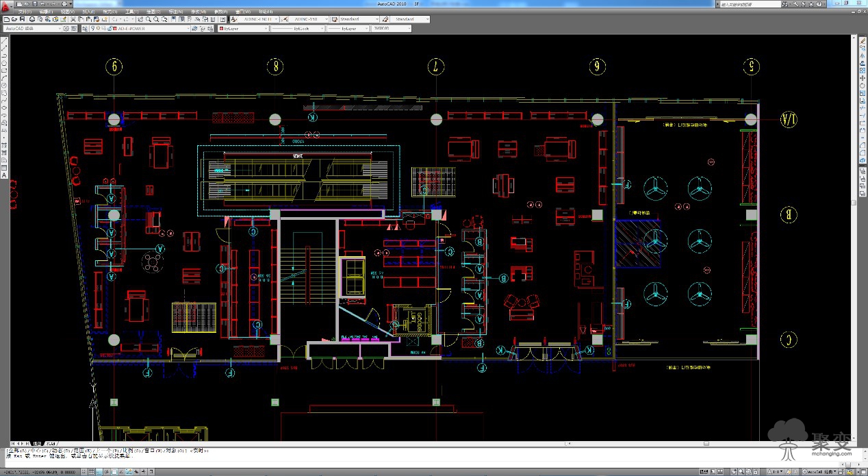Screen dimensions: 868x476
Task: Click the Undo arrow in quick access toolbar
Action: click(x=42, y=4)
